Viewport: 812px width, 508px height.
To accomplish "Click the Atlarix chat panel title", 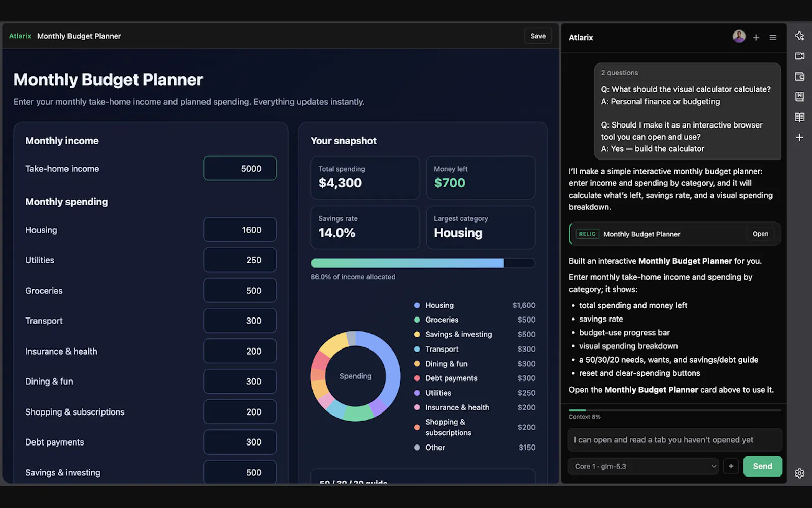I will [581, 38].
